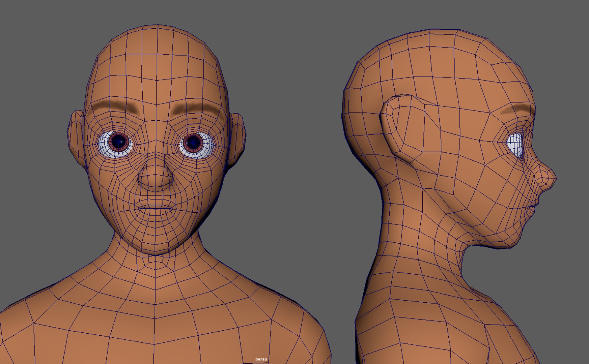Click the lips on the front-view head
Viewport: 589px width, 364px height.
tap(155, 208)
